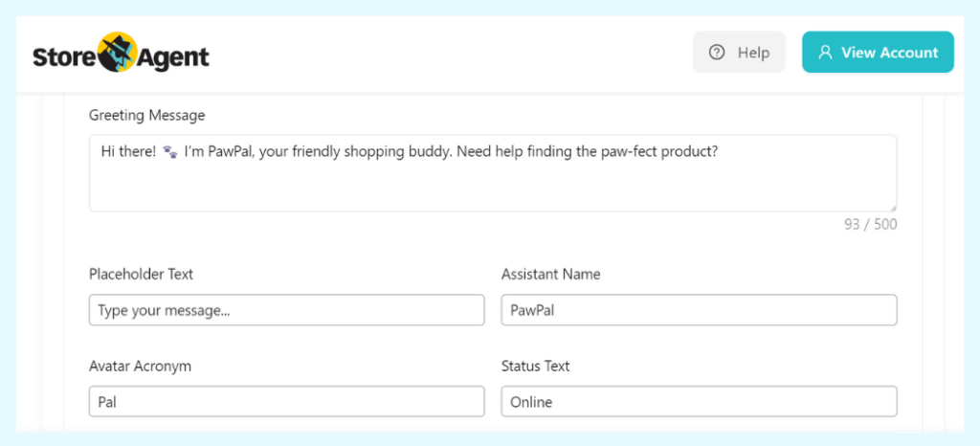The height and width of the screenshot is (446, 980).
Task: Click into the Assistant Name field with PawPal
Action: coord(699,310)
